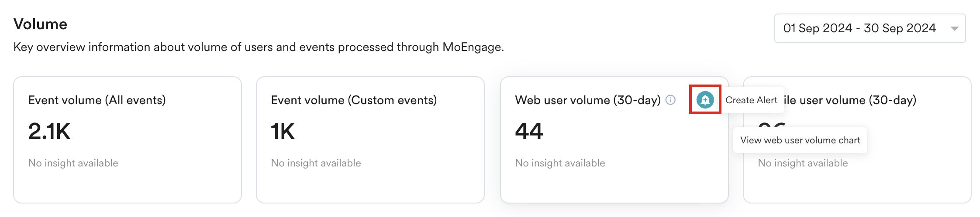Image resolution: width=980 pixels, height=217 pixels.
Task: Click info icon beside Web user volume
Action: (x=670, y=100)
